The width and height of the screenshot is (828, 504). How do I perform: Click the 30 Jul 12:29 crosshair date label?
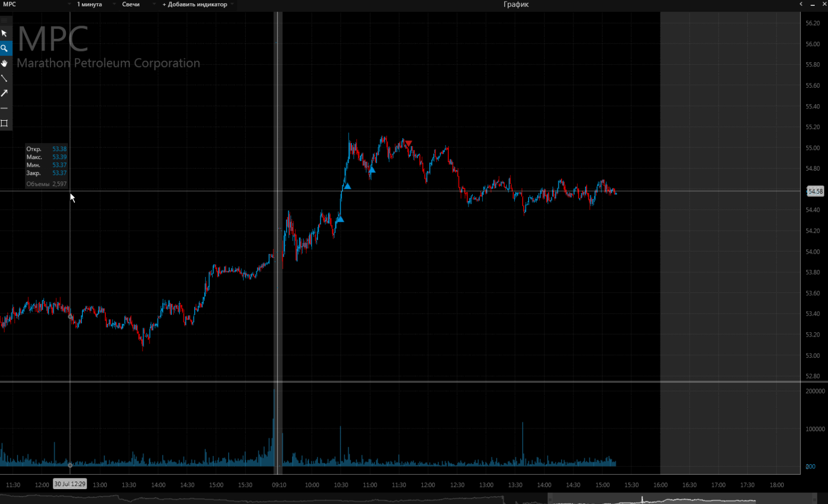tap(70, 484)
